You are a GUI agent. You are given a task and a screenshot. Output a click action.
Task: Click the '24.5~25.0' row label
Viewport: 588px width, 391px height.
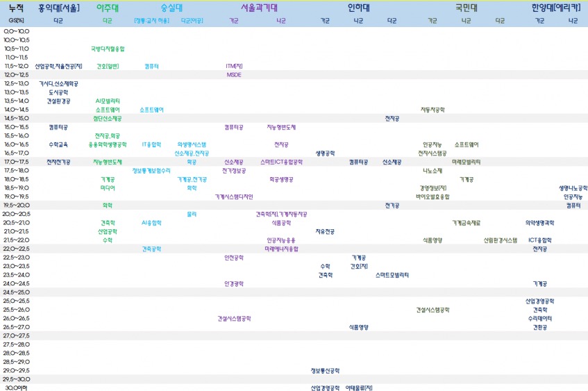click(17, 292)
